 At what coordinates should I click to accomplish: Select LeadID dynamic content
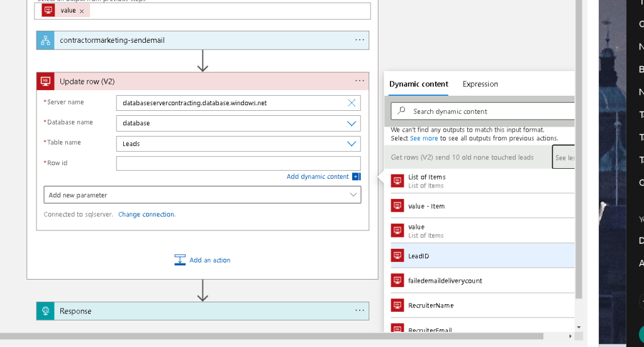pyautogui.click(x=482, y=256)
